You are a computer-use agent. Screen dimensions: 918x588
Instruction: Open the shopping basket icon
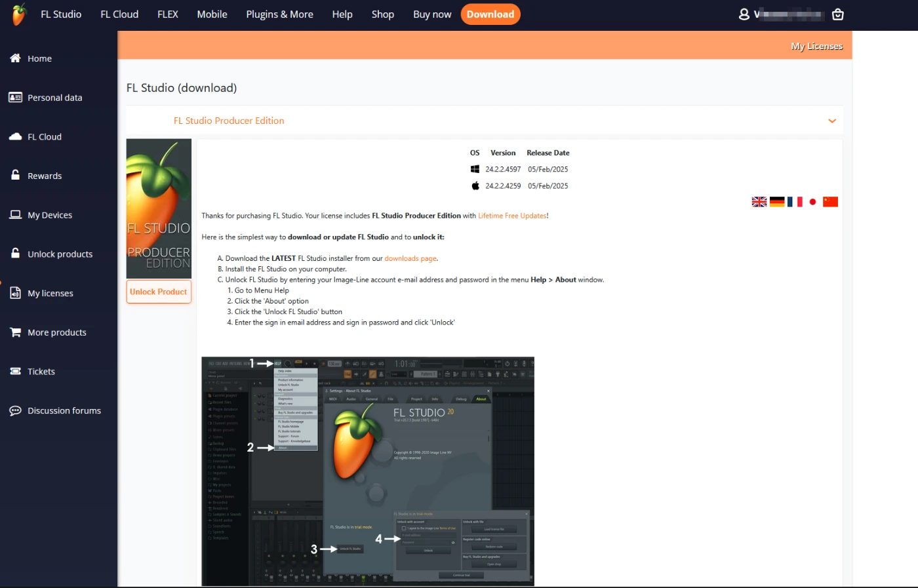click(x=837, y=14)
